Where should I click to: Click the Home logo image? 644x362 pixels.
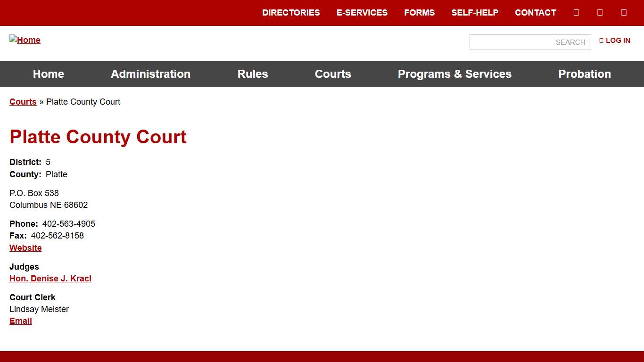click(25, 40)
